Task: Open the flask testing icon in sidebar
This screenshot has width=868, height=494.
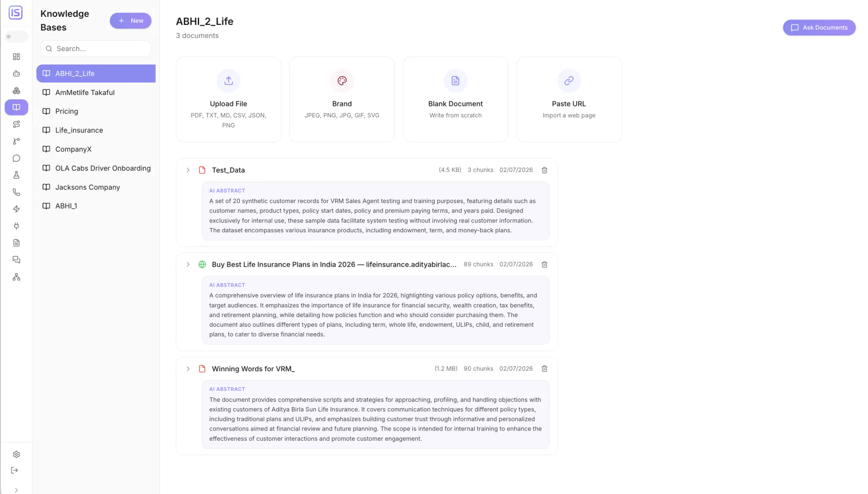Action: 16,175
